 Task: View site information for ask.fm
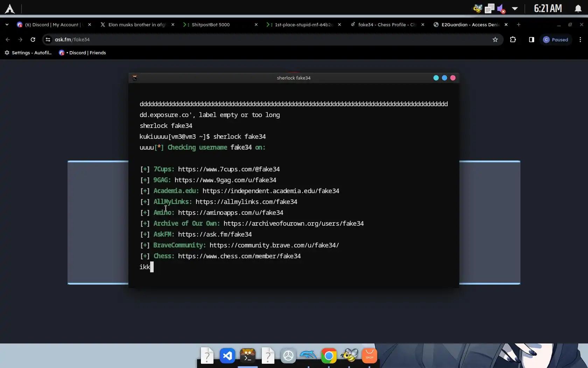[48, 40]
